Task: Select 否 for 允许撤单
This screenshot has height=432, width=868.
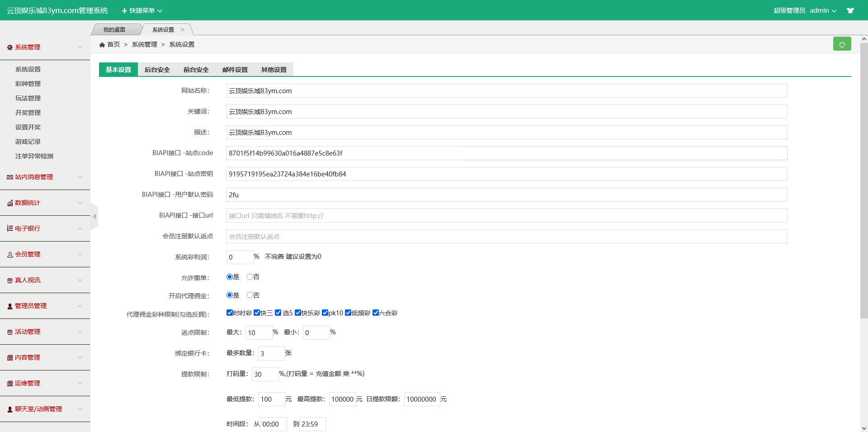Action: [x=250, y=277]
